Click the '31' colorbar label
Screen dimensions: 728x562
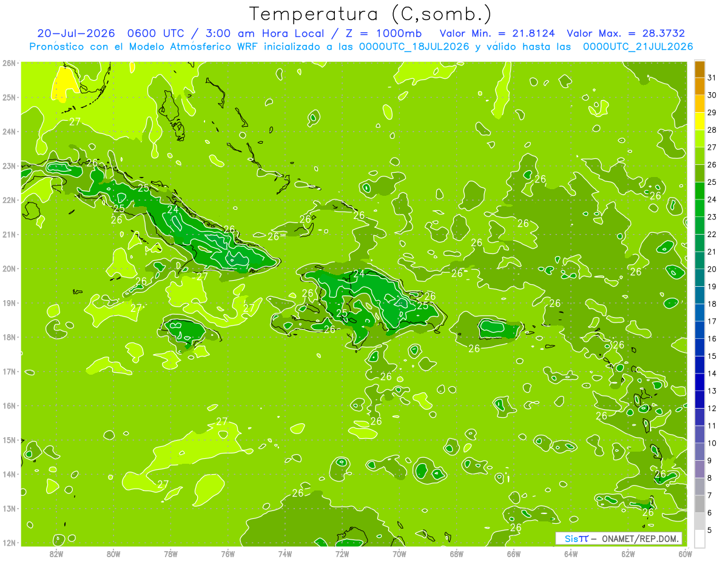click(712, 78)
